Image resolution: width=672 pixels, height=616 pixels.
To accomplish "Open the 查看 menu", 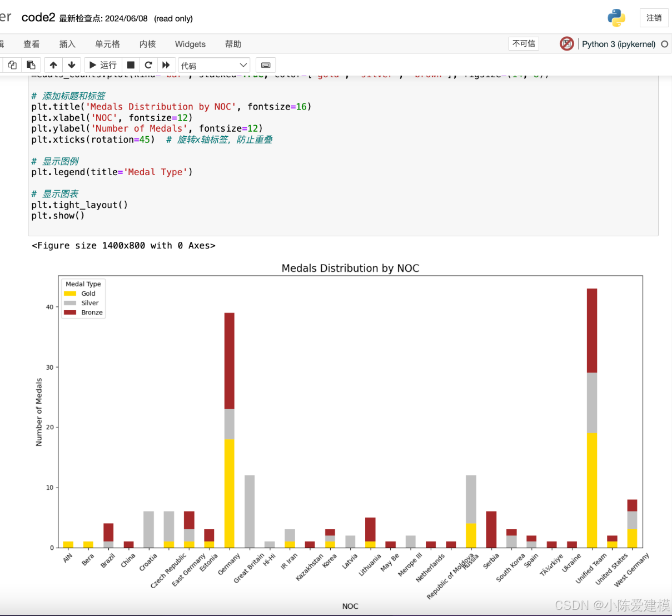I will pos(32,44).
